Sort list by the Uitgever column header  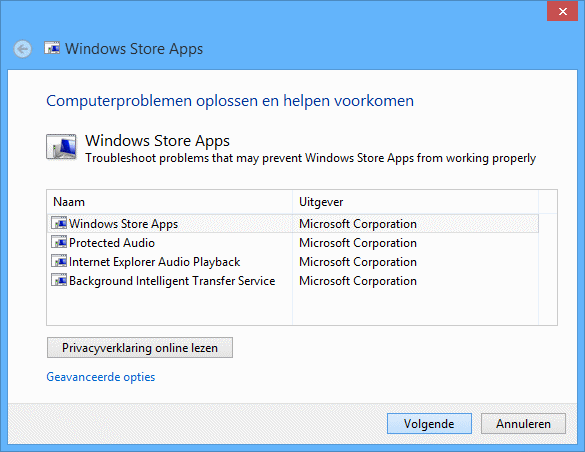pyautogui.click(x=416, y=202)
